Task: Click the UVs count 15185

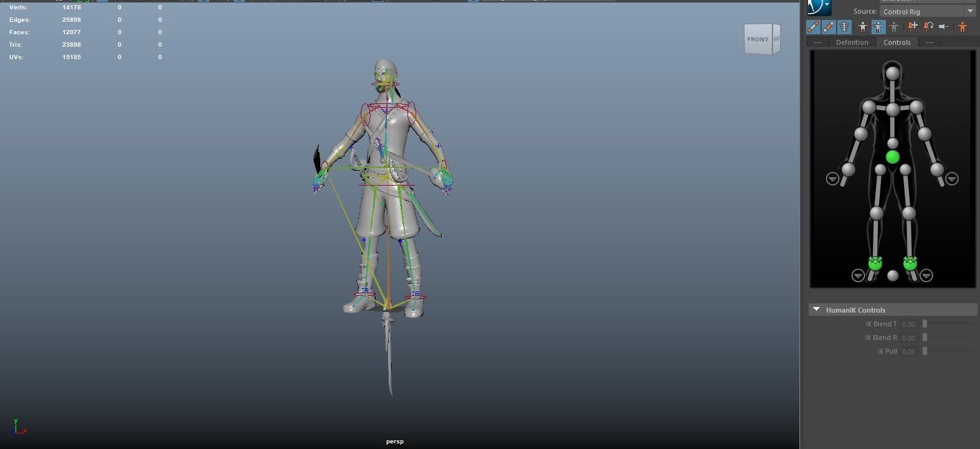Action: coord(72,57)
